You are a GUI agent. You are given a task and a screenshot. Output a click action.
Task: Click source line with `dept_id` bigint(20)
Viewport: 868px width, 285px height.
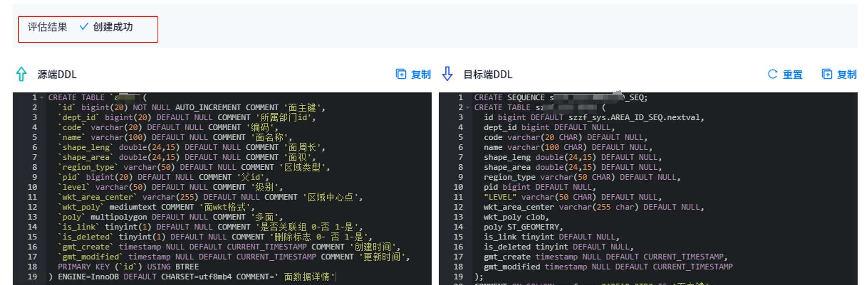coord(187,117)
